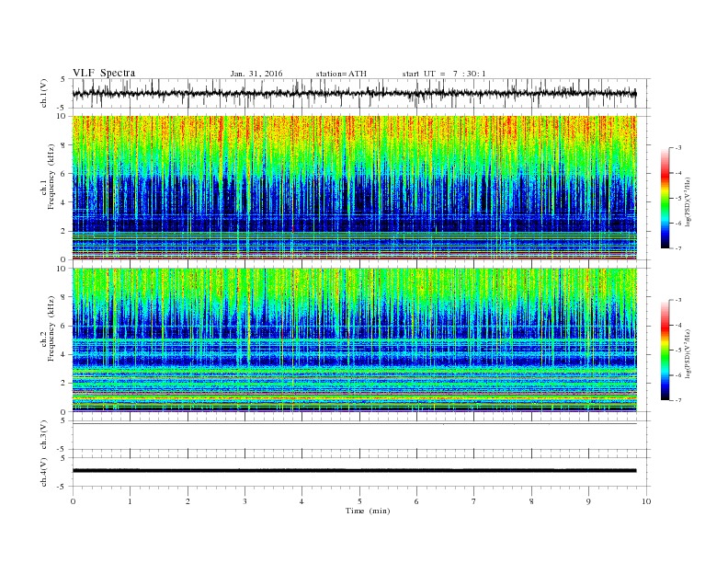Click the thick black ch.4 voltage trace
Image resolution: width=728 pixels, height=563 pixels.
(354, 471)
